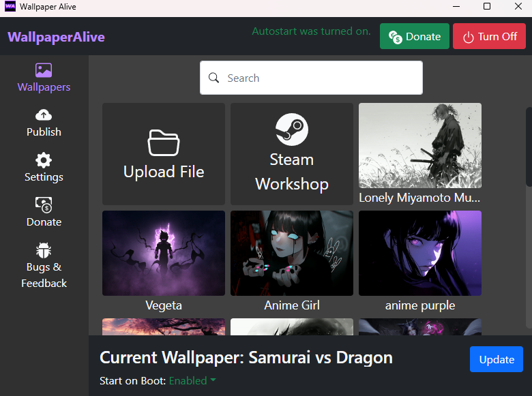Click the Wallpapers label in sidebar
The width and height of the screenshot is (532, 396).
click(44, 87)
